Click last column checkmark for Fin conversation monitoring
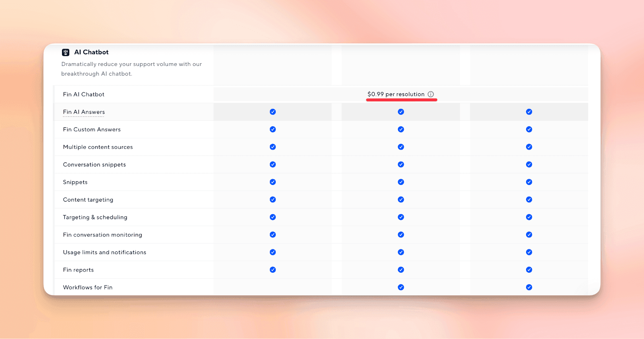The height and width of the screenshot is (339, 644). 529,235
